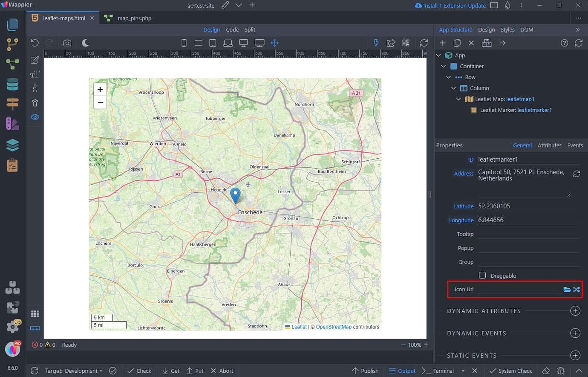588x377 pixels.
Task: Refresh the design view with the sync icon
Action: [424, 43]
